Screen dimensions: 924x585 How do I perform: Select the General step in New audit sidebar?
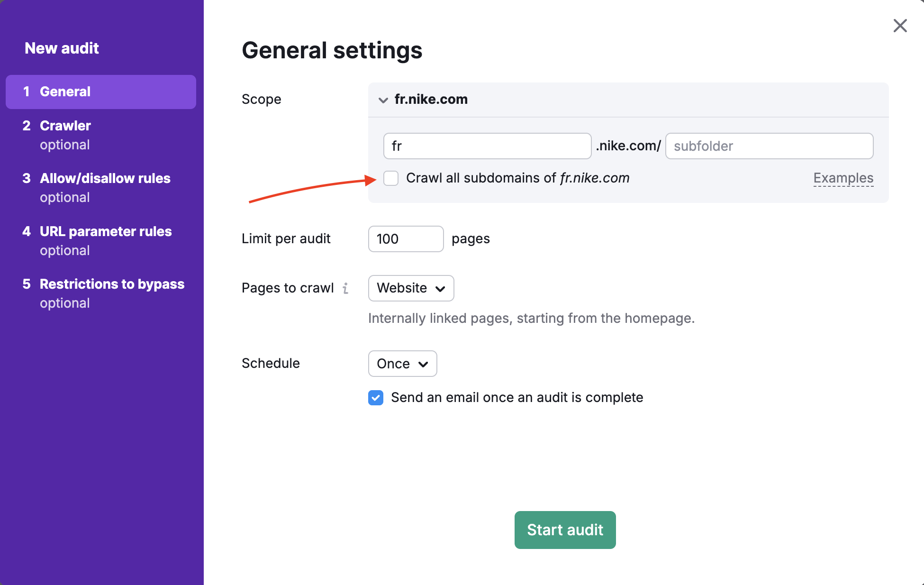[x=65, y=91]
